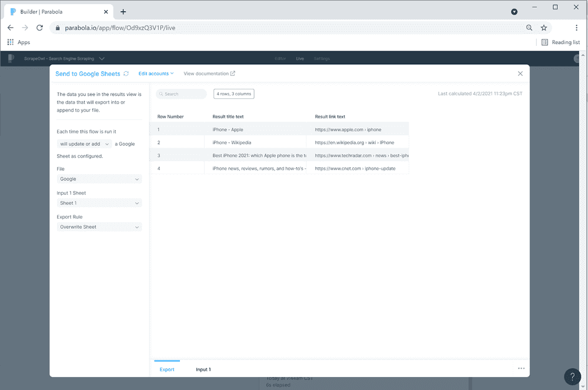Close the Builder | Parabola tab
Viewport: 588px width, 390px height.
(x=106, y=12)
